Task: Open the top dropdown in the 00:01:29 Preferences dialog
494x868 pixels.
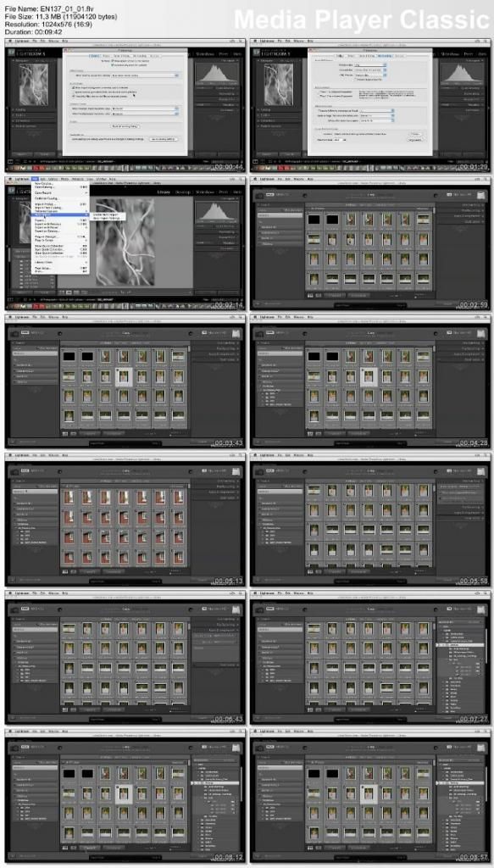Action: coord(369,64)
